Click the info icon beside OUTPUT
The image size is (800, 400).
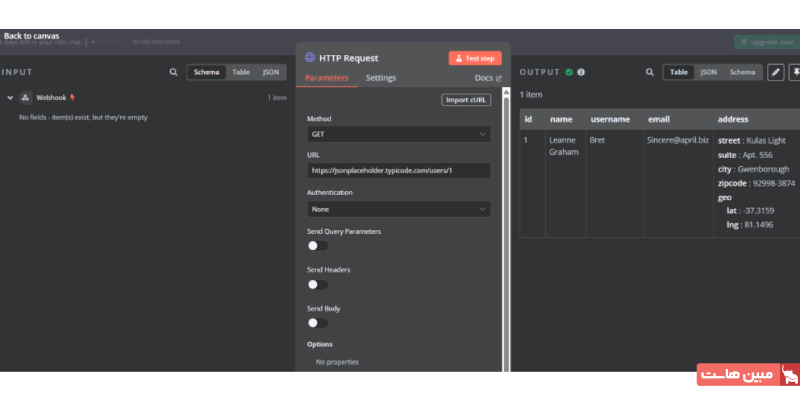[581, 72]
